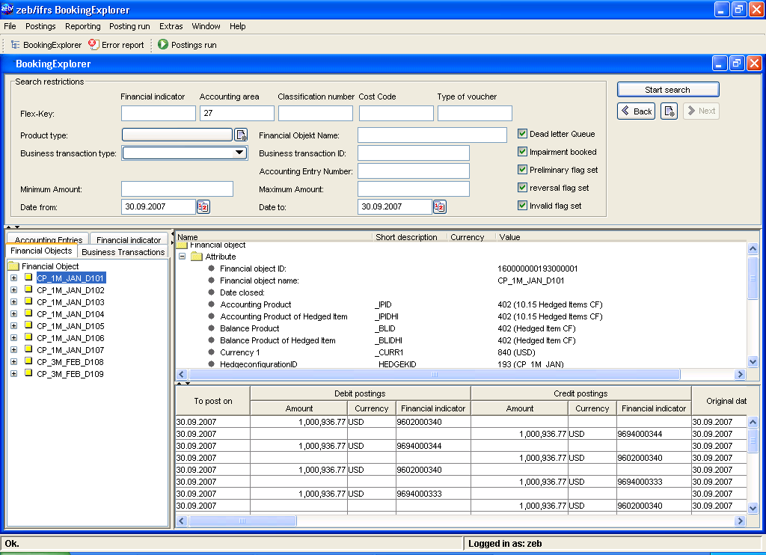Toggle the Impairment booked checkbox
The height and width of the screenshot is (555, 781).
pos(522,152)
